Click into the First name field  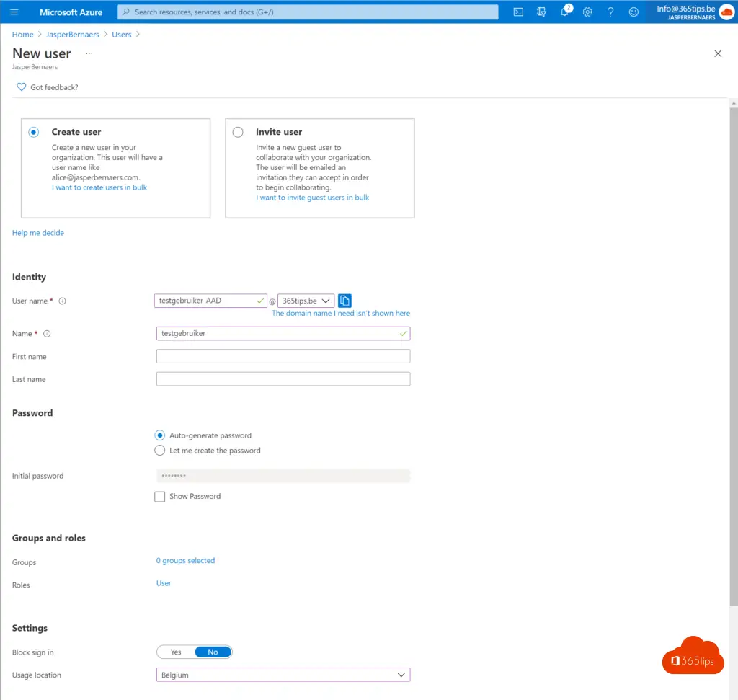pos(283,356)
